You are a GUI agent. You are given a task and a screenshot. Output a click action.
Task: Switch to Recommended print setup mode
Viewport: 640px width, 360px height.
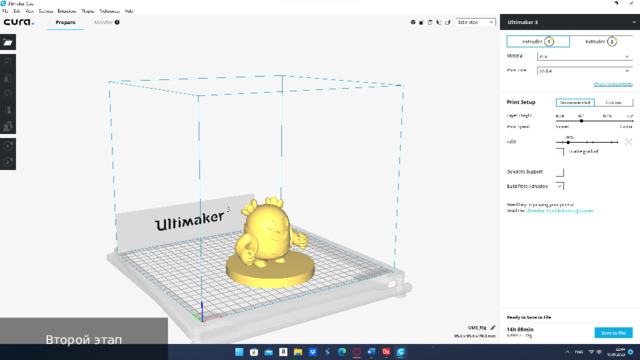(x=575, y=102)
